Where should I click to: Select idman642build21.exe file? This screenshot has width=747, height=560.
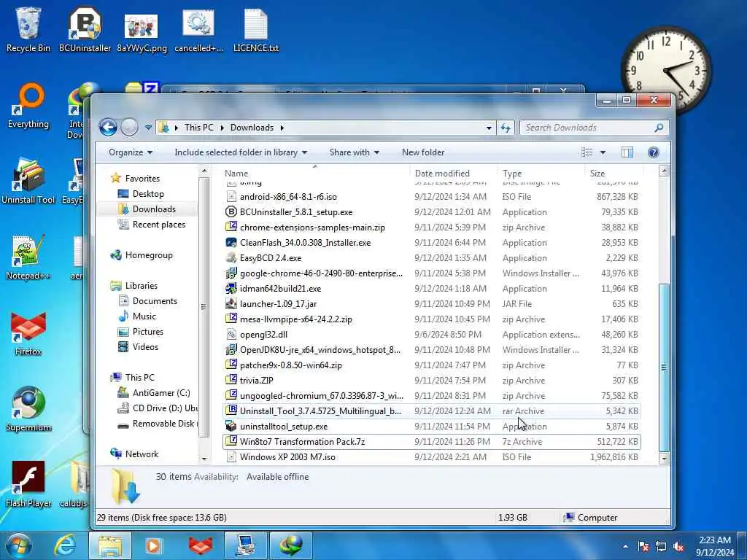[x=432, y=289]
